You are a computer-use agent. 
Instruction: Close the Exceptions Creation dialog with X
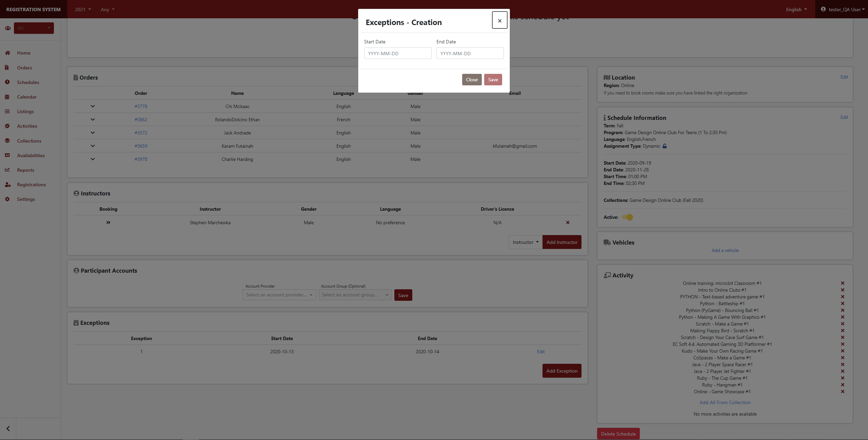point(499,20)
